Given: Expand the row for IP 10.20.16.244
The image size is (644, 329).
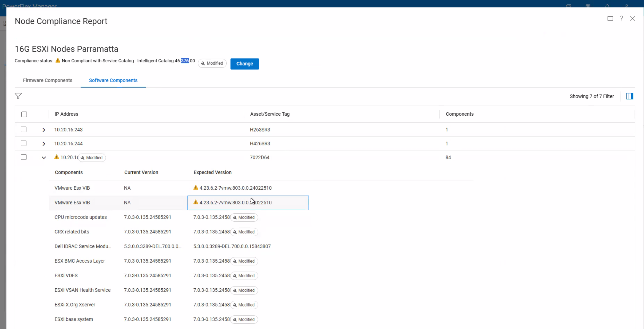Looking at the screenshot, I should [x=44, y=144].
